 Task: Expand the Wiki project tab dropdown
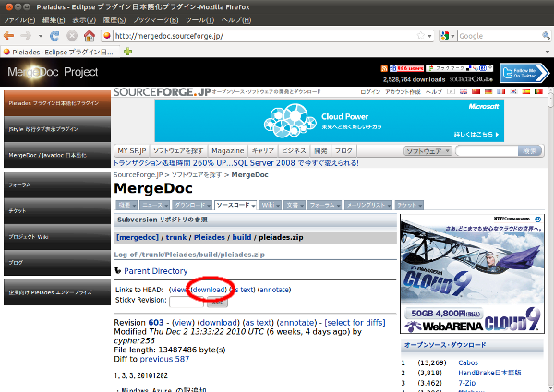tap(279, 206)
